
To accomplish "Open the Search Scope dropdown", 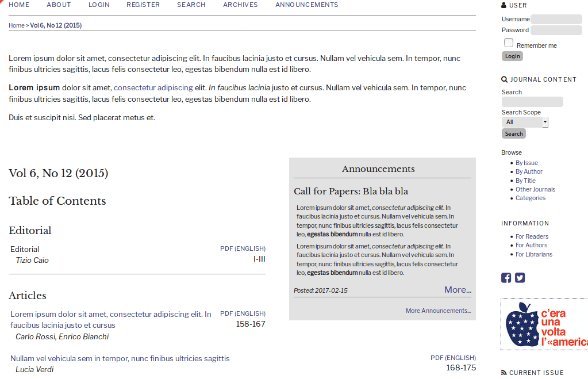I will pos(525,121).
